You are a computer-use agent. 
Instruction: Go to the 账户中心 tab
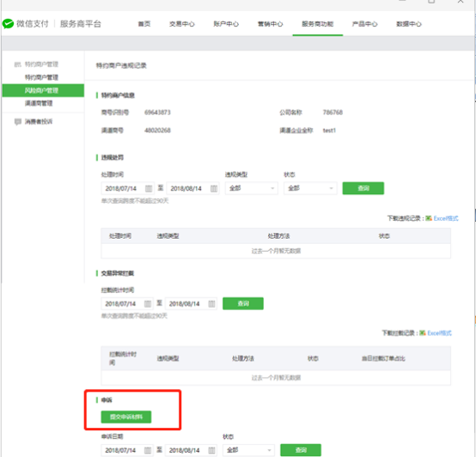[x=226, y=24]
